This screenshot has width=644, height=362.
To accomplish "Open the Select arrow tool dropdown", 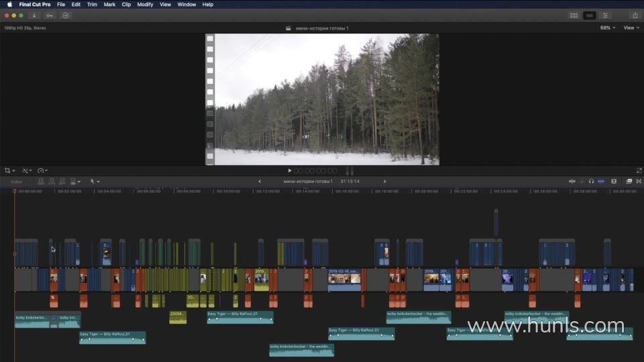I will point(95,182).
